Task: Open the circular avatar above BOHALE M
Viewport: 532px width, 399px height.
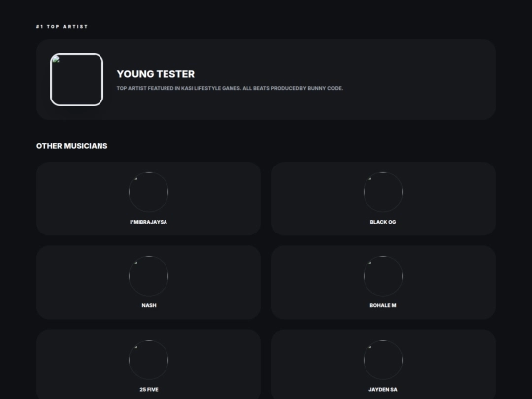Action: [x=383, y=276]
